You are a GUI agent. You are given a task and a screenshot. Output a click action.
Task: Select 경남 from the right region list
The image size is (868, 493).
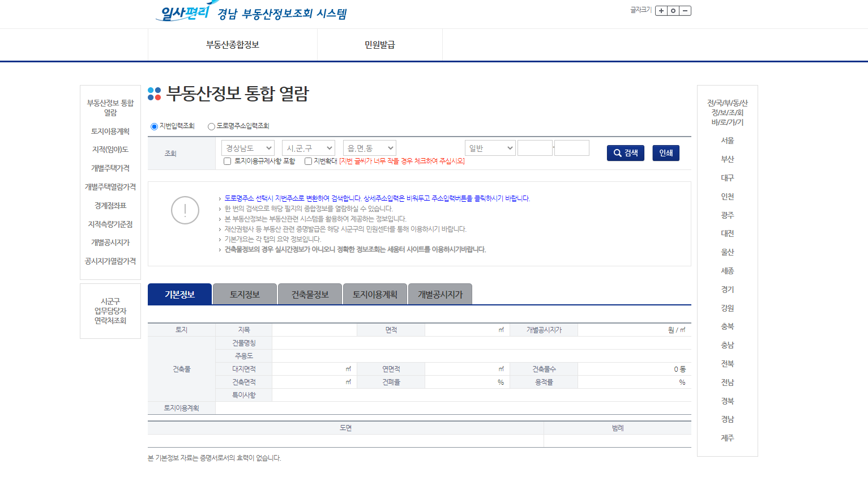coord(727,419)
